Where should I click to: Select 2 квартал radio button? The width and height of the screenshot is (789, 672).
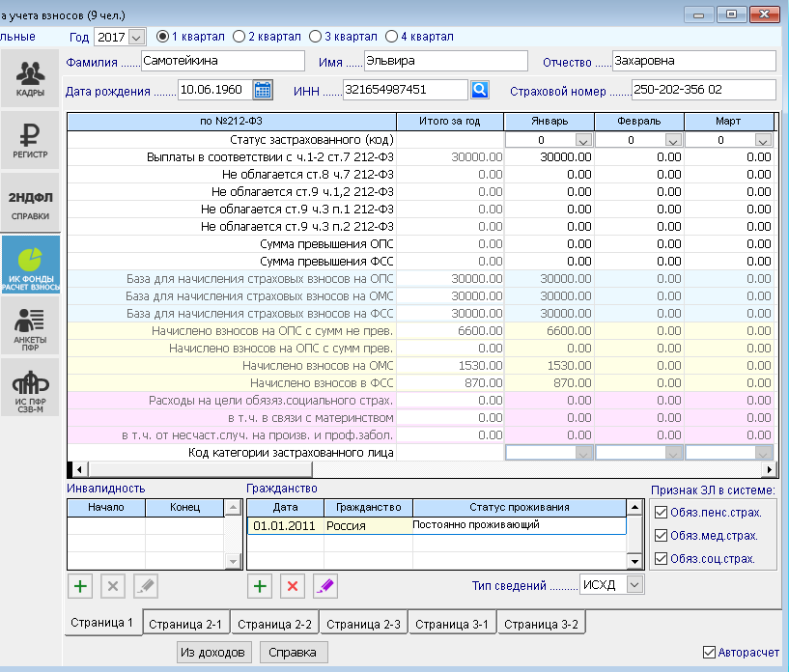point(239,37)
